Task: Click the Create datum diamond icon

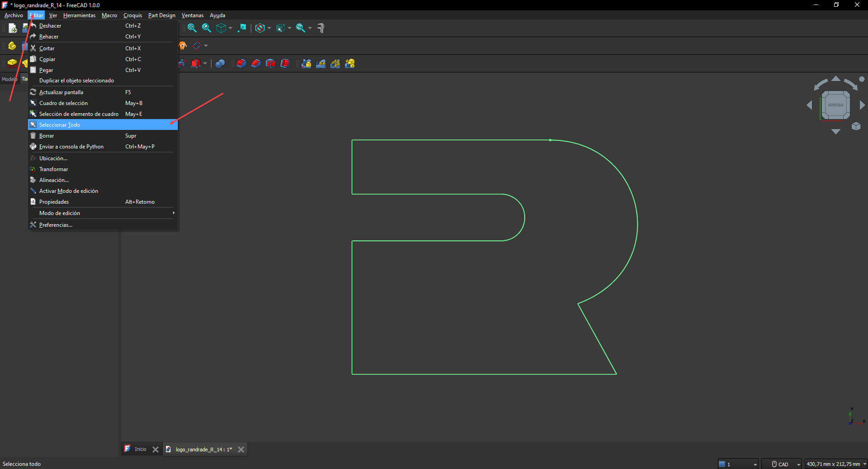Action: pyautogui.click(x=197, y=46)
